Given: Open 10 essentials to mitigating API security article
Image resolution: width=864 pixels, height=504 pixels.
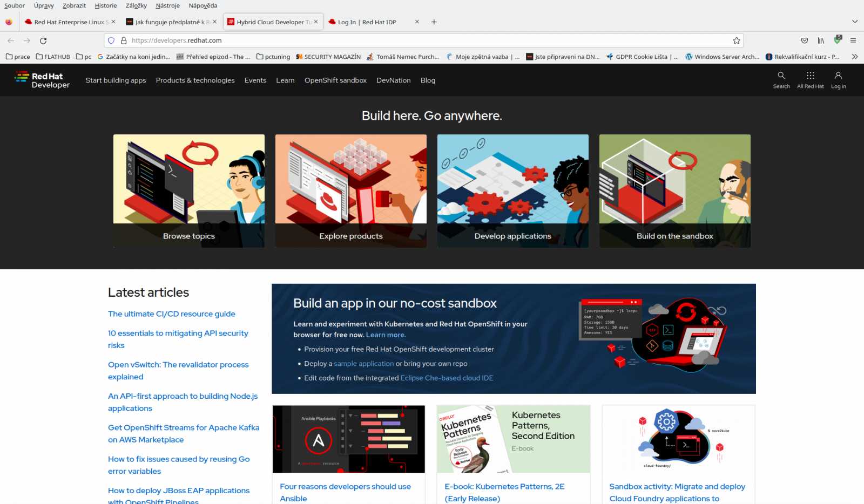Looking at the screenshot, I should point(178,339).
